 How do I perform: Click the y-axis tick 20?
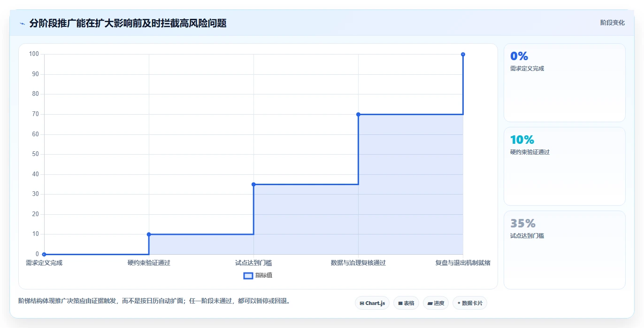(x=35, y=214)
